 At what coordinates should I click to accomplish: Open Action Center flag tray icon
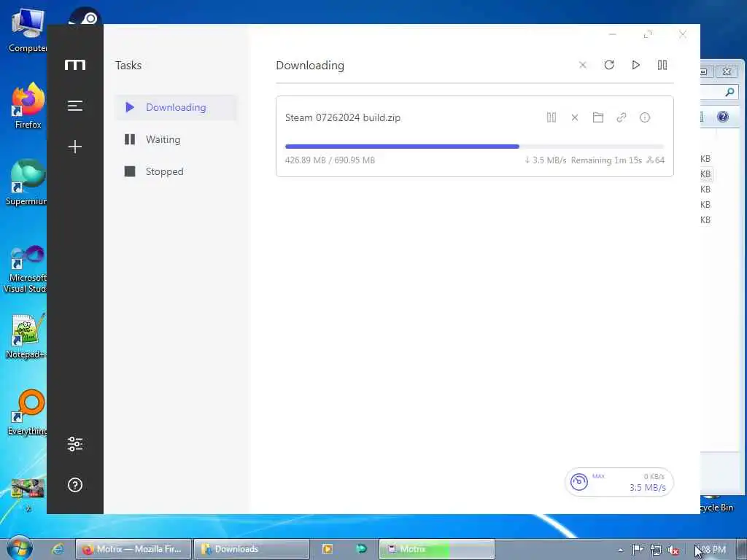[638, 550]
